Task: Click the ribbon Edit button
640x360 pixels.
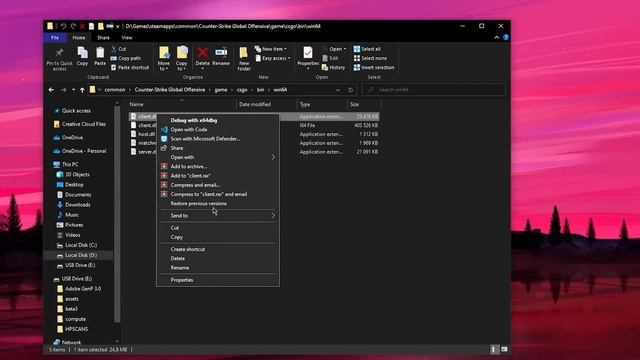Action: pos(330,58)
